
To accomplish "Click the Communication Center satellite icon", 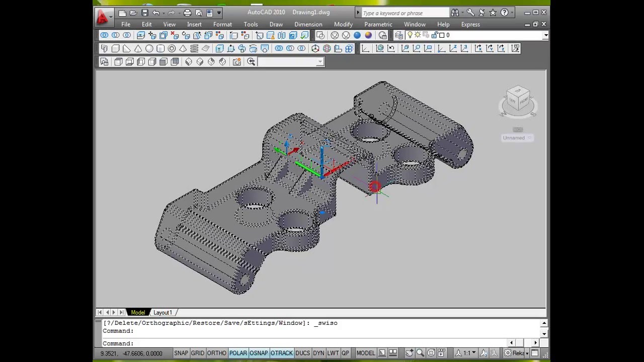I will pos(481,13).
